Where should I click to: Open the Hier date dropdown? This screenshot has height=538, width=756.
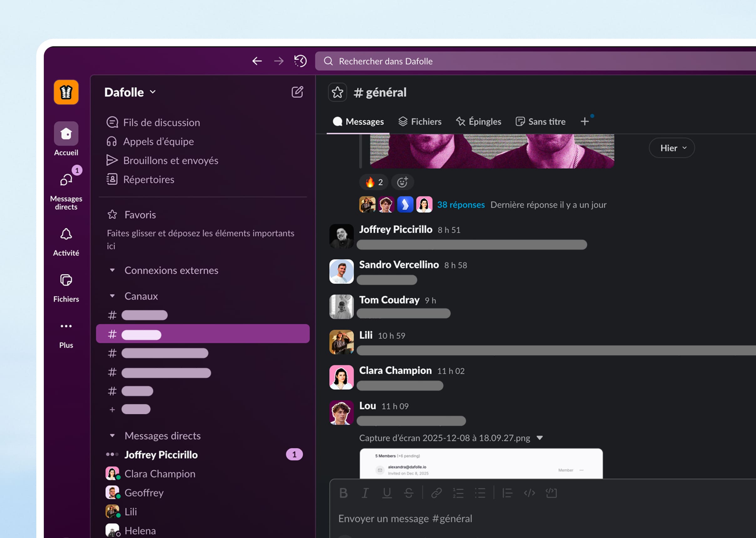pos(672,148)
